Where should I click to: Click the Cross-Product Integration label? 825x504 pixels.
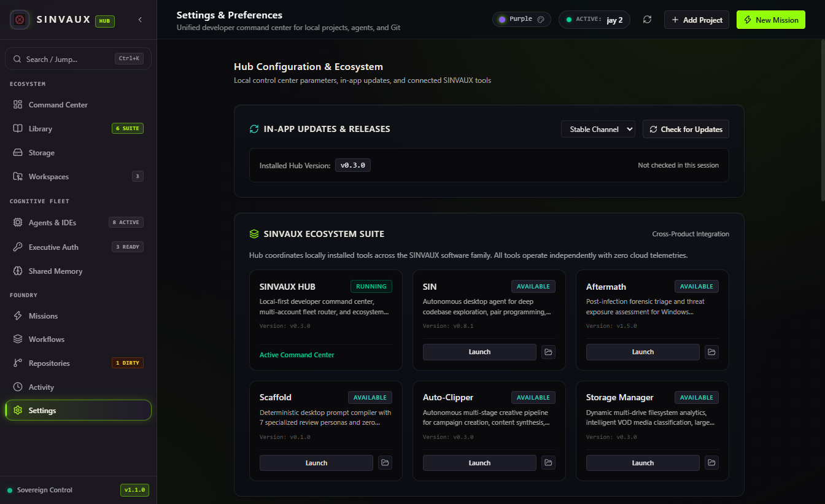[x=691, y=234]
